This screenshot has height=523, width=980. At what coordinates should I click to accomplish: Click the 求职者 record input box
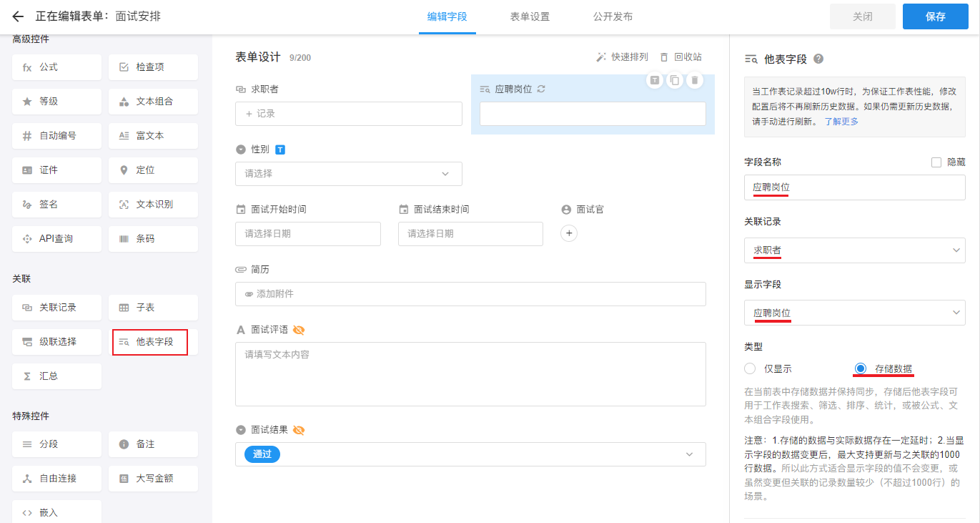[349, 114]
